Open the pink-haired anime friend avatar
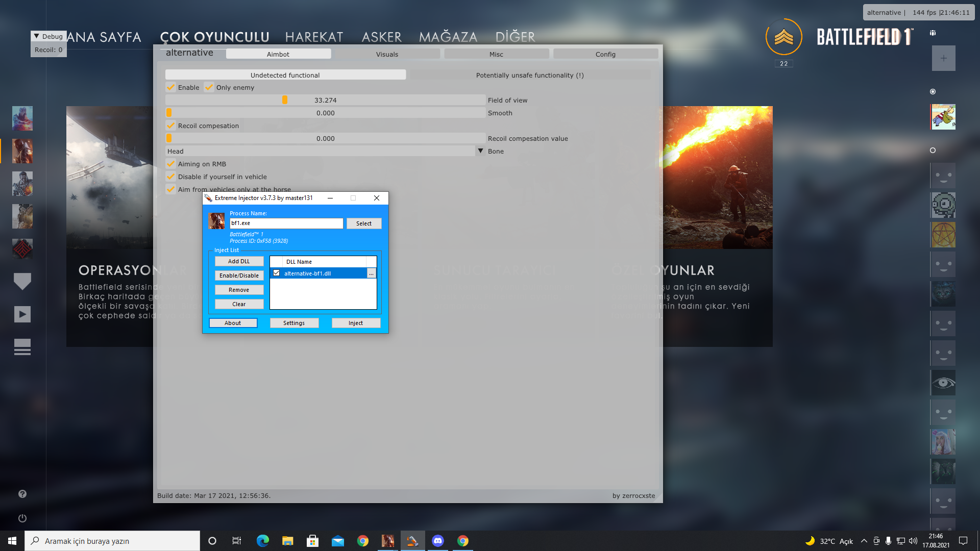 click(943, 442)
